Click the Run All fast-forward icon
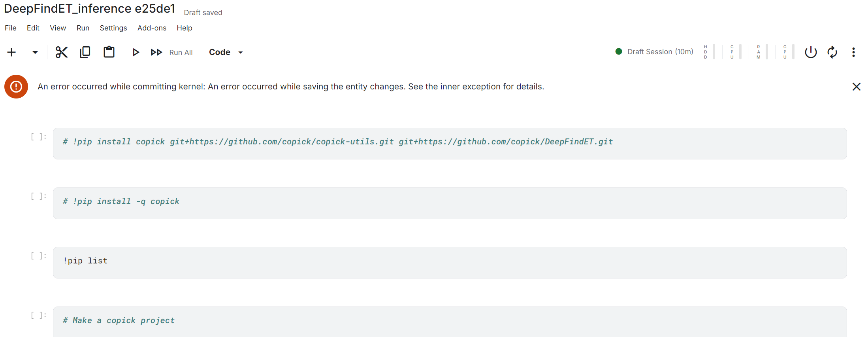This screenshot has width=868, height=337. tap(156, 52)
